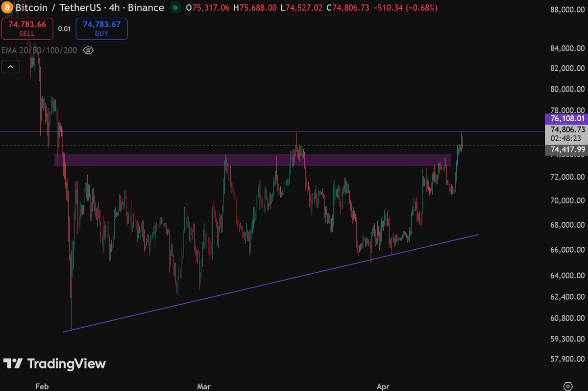Image resolution: width=588 pixels, height=391 pixels.
Task: Click the Mar label on time axis
Action: [204, 387]
